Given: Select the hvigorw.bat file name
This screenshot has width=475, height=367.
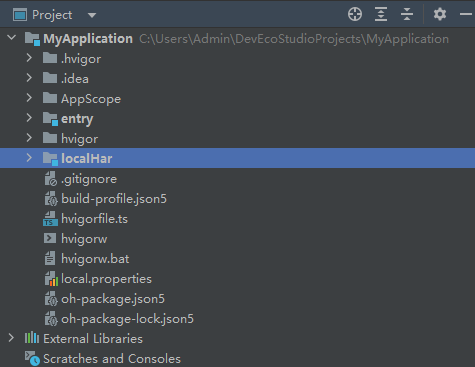Looking at the screenshot, I should coord(95,259).
